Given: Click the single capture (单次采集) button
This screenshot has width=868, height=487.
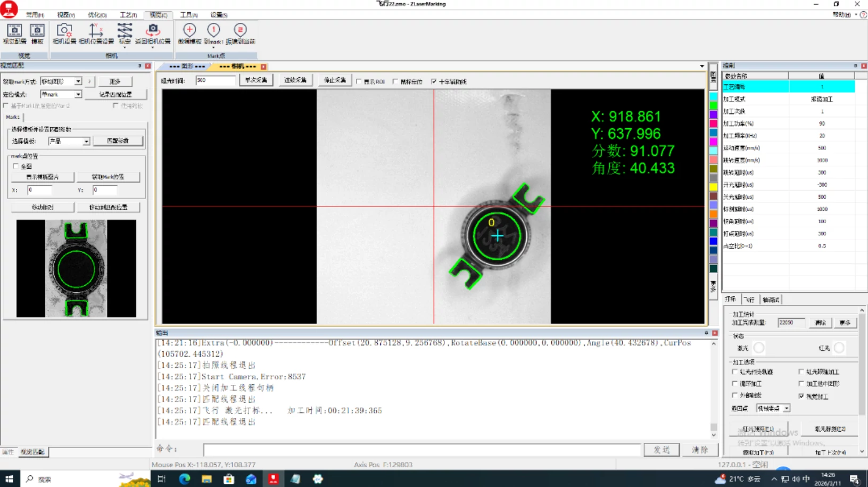Looking at the screenshot, I should [256, 80].
